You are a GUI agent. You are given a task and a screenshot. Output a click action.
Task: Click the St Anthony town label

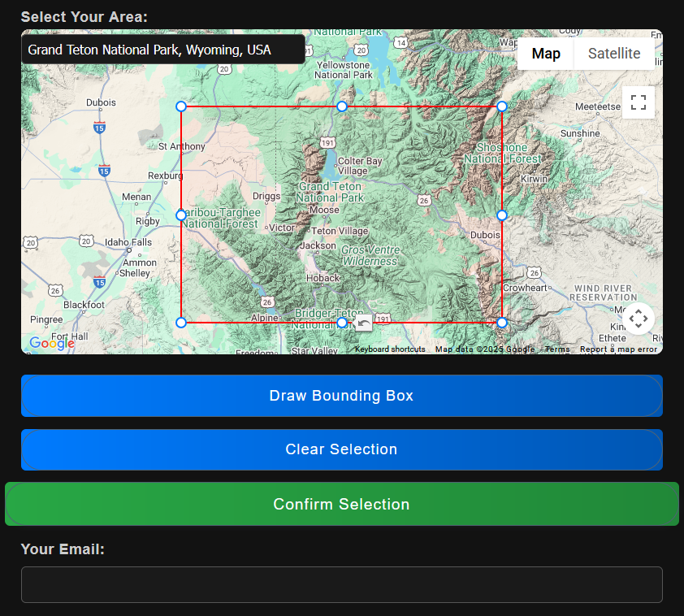coord(181,146)
